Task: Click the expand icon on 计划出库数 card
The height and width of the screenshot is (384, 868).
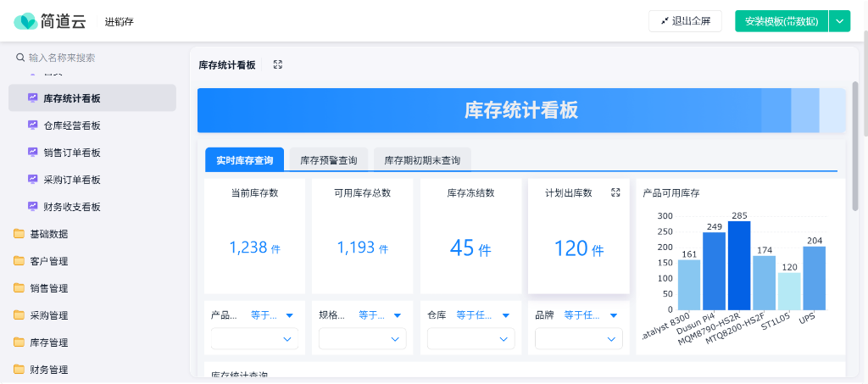Action: tap(615, 192)
